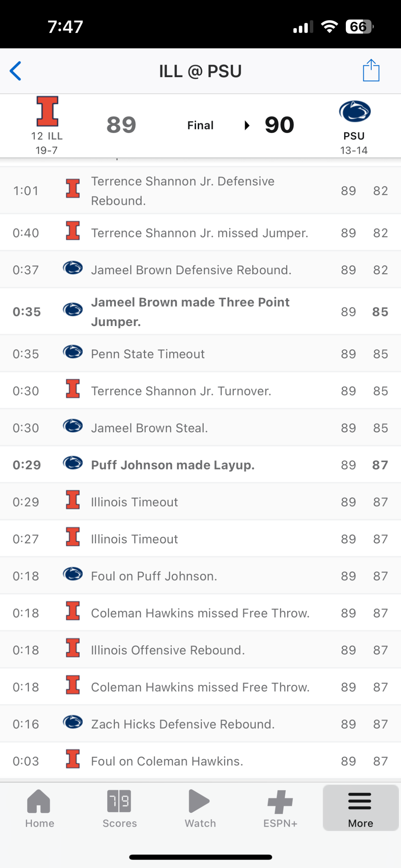
Task: Switch to the Scores tab
Action: click(120, 809)
